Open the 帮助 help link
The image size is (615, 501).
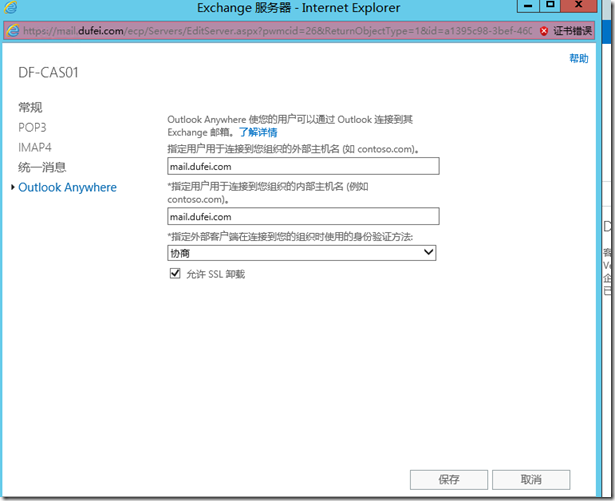click(x=579, y=58)
